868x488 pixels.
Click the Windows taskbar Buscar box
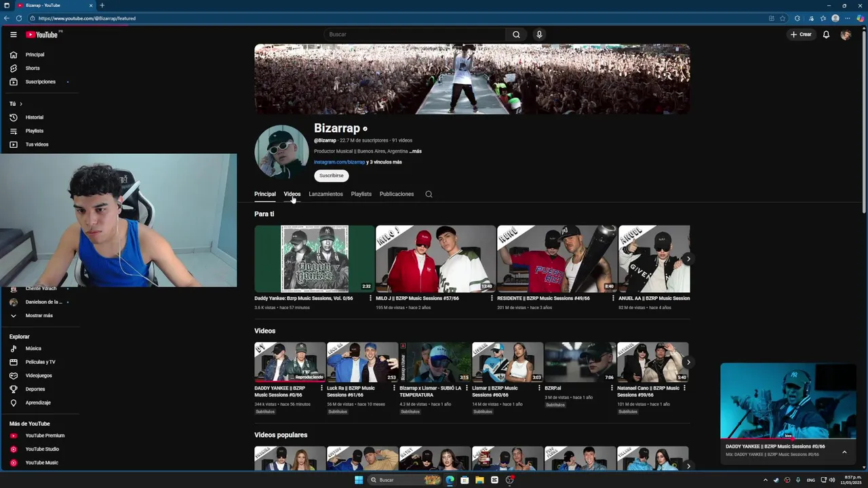coord(406,480)
